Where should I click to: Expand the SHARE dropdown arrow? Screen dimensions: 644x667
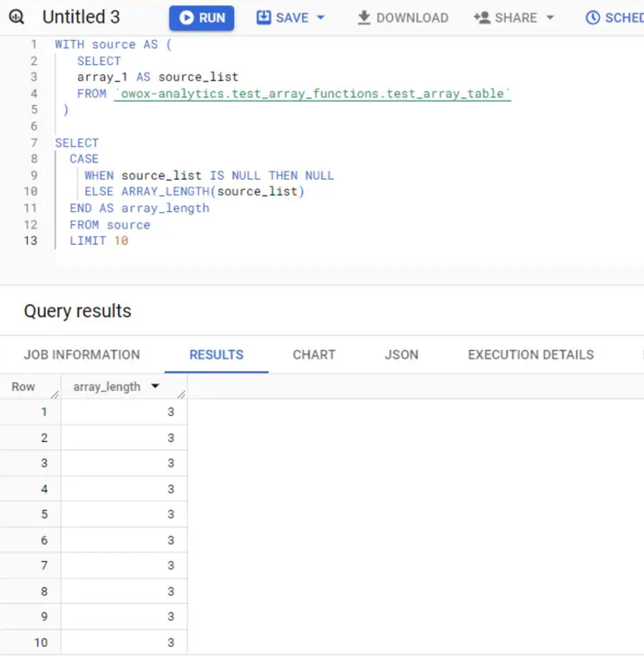click(x=550, y=18)
